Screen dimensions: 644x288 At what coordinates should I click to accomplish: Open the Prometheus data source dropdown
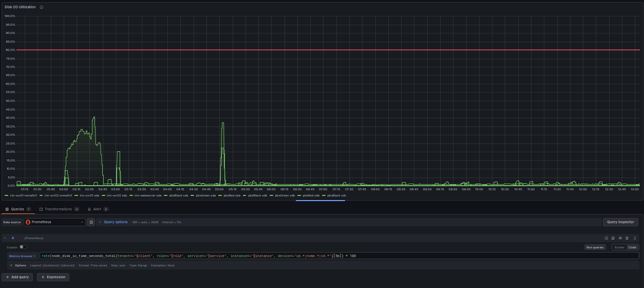[x=54, y=222]
